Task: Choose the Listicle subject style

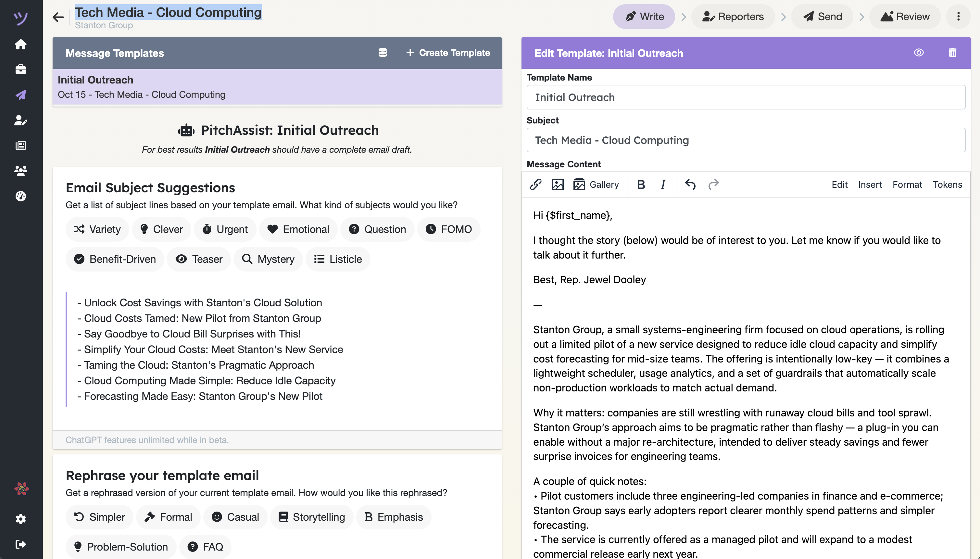Action: 338,259
